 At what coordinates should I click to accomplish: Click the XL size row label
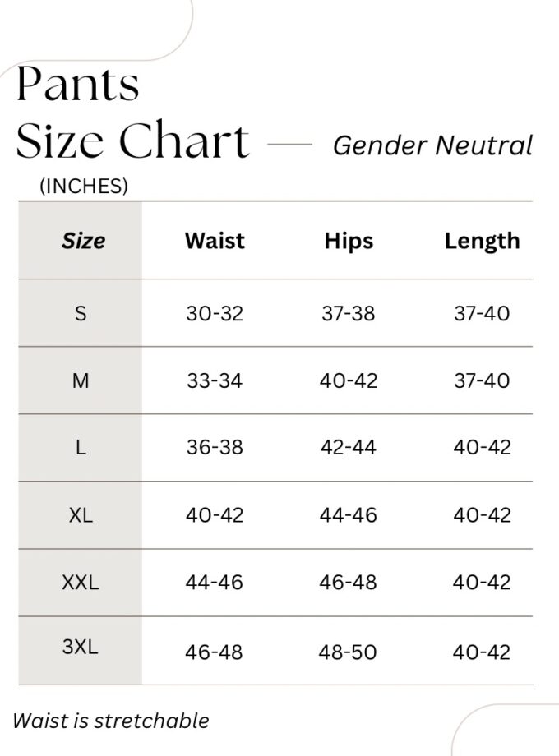(81, 515)
